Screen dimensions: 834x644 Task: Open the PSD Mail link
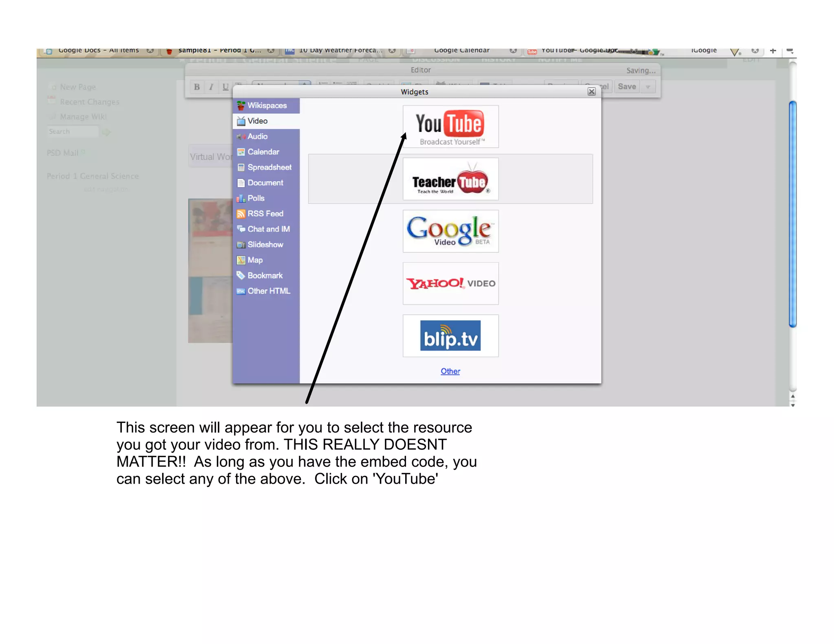62,153
